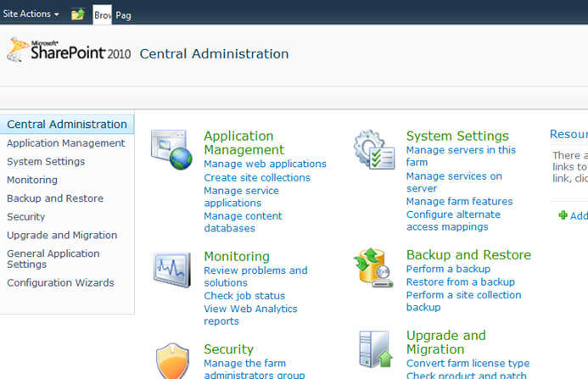
Task: Open View Web Analytics reports link
Action: point(250,315)
